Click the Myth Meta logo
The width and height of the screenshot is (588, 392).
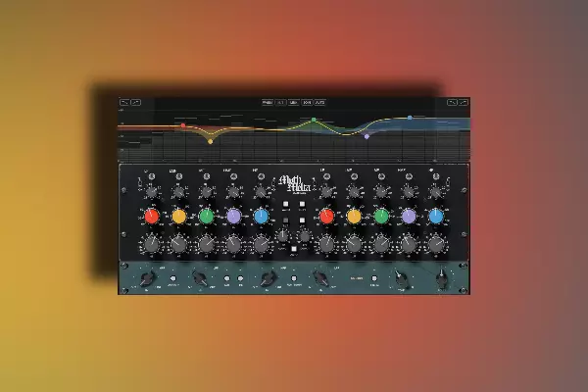pos(294,184)
